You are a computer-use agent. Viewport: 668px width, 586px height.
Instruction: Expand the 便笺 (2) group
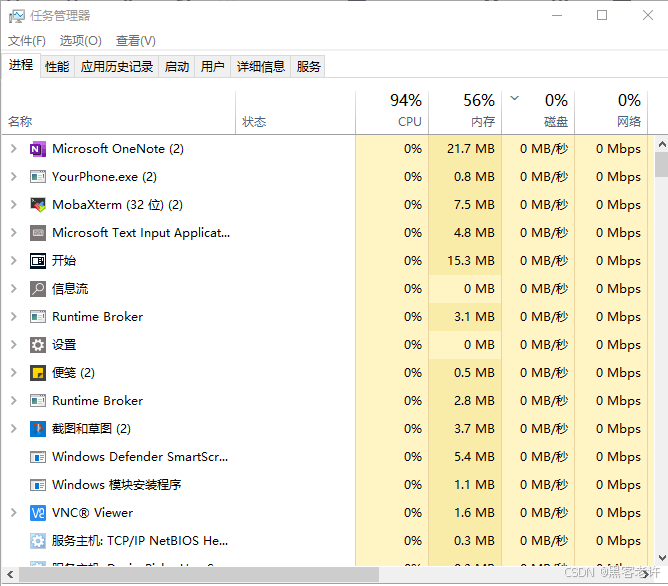point(14,373)
